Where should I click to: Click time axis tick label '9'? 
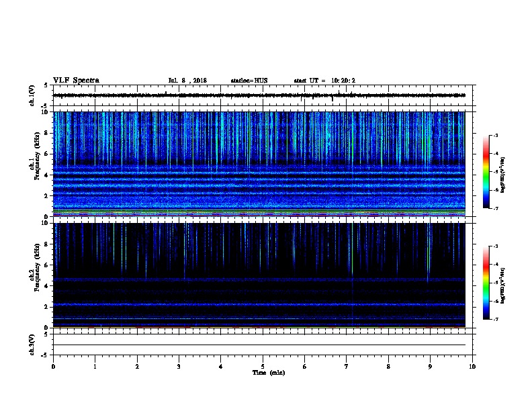tap(430, 366)
